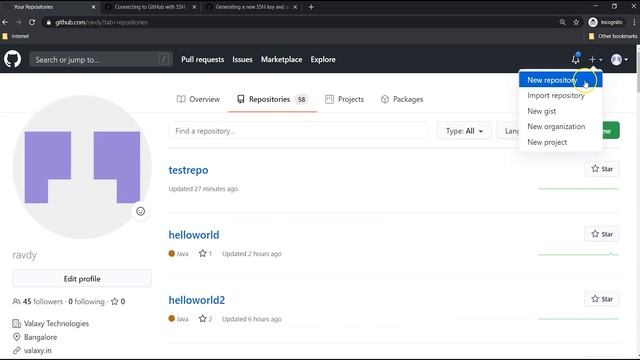640x360 pixels.
Task: Star the helloworld2 repository
Action: click(602, 299)
